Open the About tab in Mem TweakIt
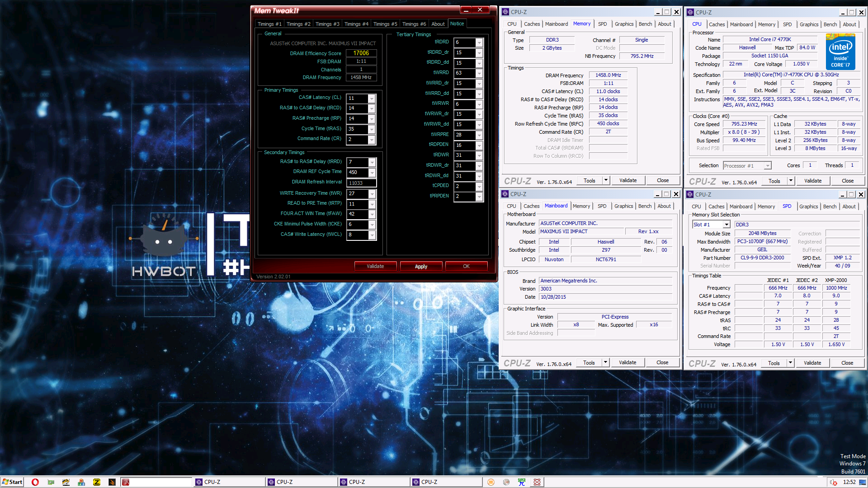This screenshot has height=488, width=868. [438, 24]
